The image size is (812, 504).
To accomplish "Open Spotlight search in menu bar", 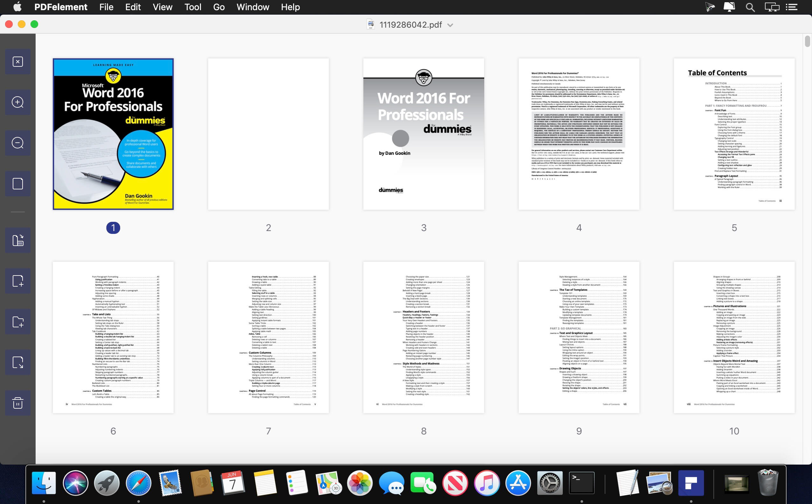I will 750,7.
